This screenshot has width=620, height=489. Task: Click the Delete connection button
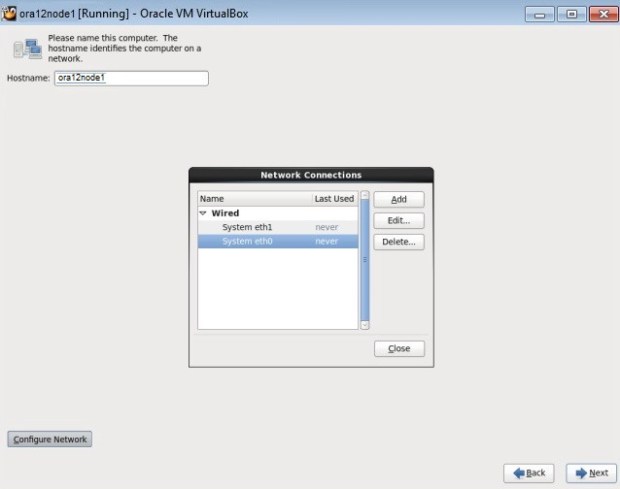[x=399, y=242]
